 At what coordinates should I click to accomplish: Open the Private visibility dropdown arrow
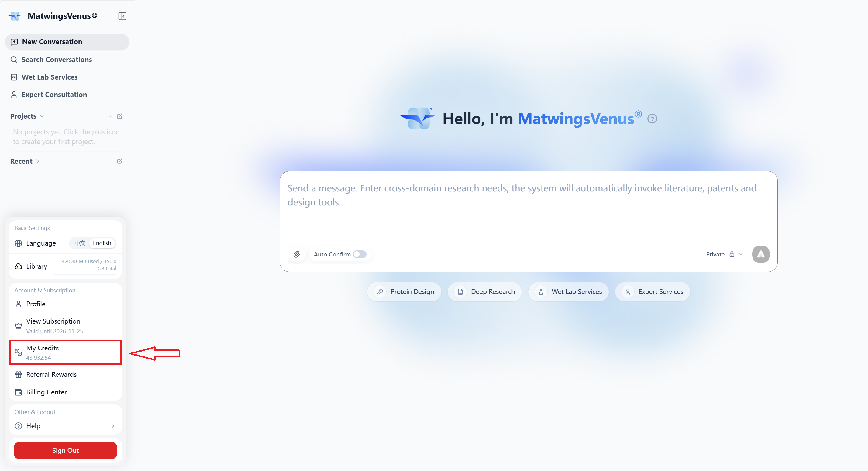pos(741,254)
